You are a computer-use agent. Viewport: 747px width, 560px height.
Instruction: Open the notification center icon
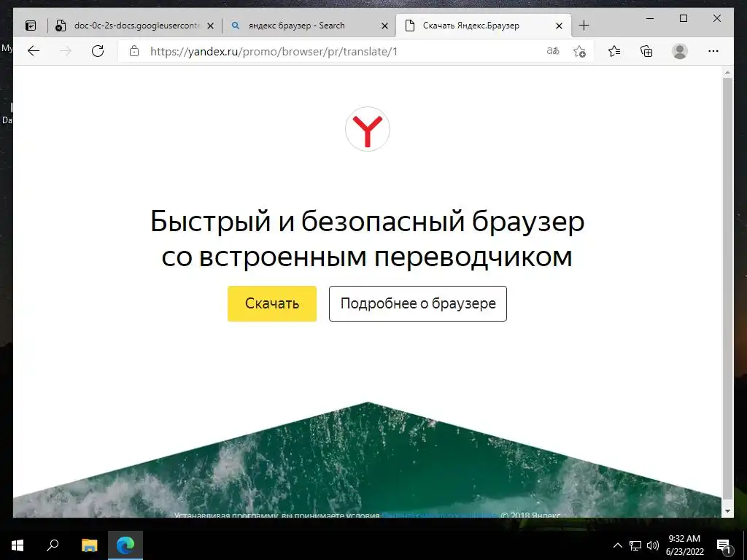click(724, 545)
